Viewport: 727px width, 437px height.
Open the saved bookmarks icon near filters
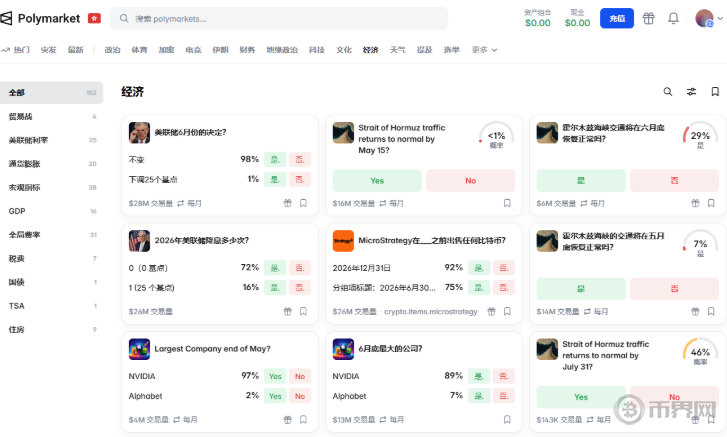pyautogui.click(x=715, y=92)
